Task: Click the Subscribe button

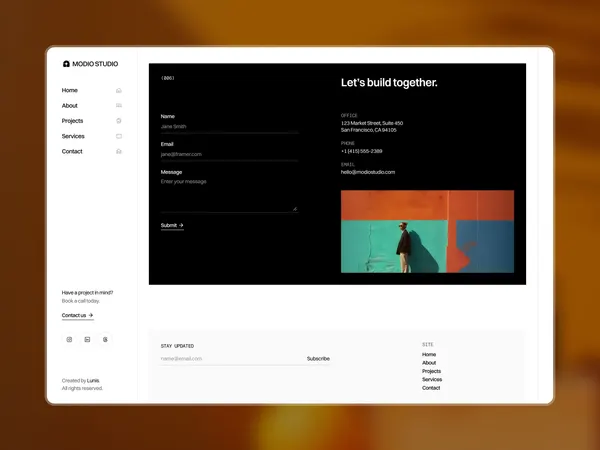Action: [x=318, y=359]
